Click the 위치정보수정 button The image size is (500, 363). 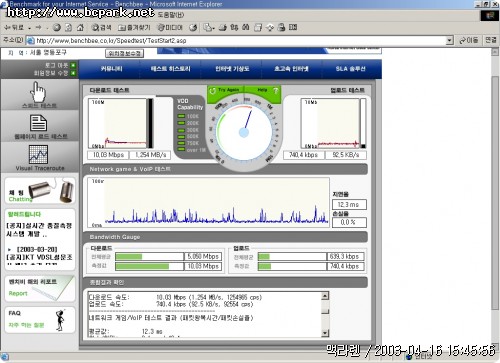point(125,53)
